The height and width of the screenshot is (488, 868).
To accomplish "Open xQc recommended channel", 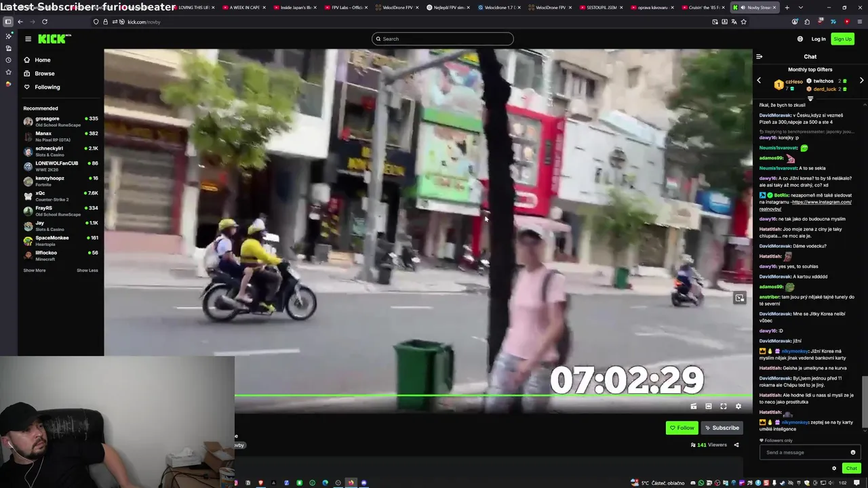I will pos(60,196).
